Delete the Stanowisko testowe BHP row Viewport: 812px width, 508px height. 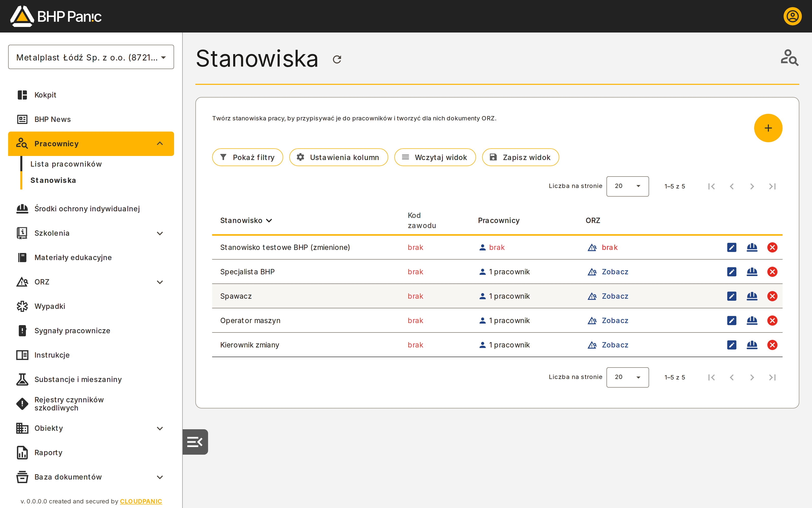(x=772, y=247)
